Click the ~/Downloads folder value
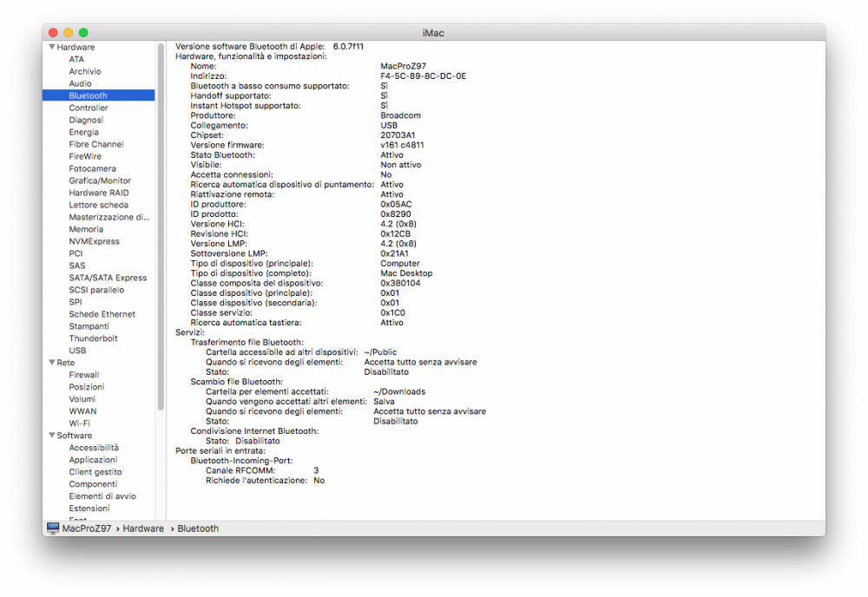 [399, 392]
